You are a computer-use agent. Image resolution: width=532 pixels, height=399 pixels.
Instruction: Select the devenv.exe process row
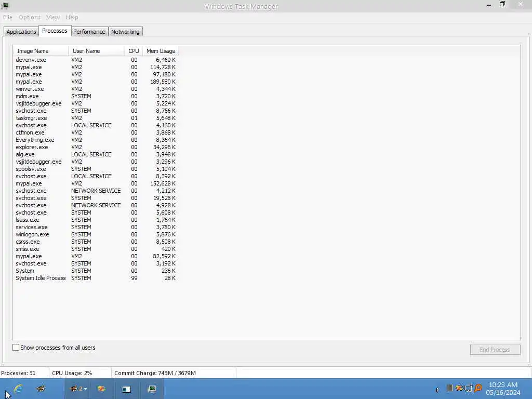click(96, 60)
